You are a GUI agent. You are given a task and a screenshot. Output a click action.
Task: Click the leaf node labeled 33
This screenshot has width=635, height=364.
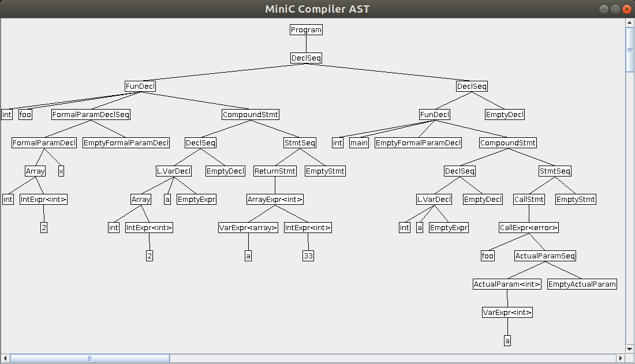(308, 256)
